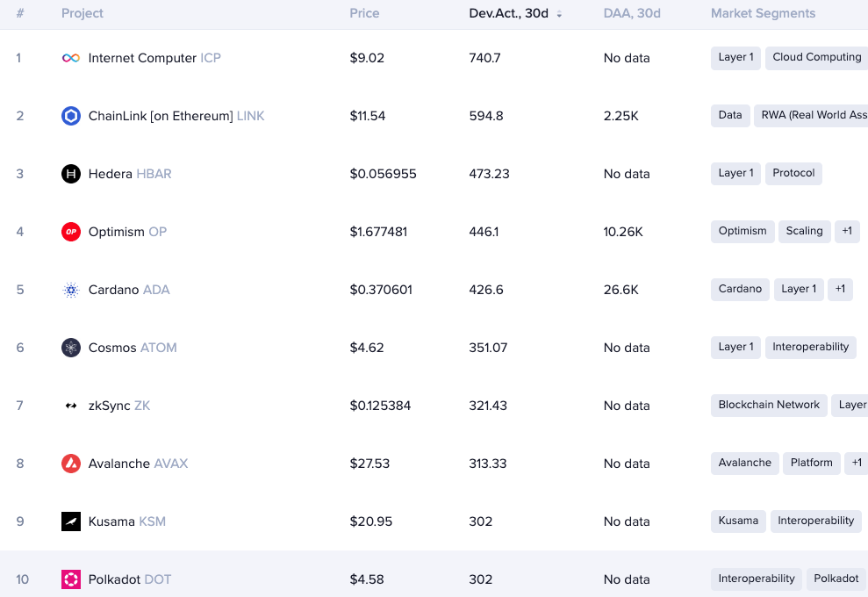This screenshot has height=597, width=868.
Task: Click the Hedera H logo icon
Action: (71, 174)
